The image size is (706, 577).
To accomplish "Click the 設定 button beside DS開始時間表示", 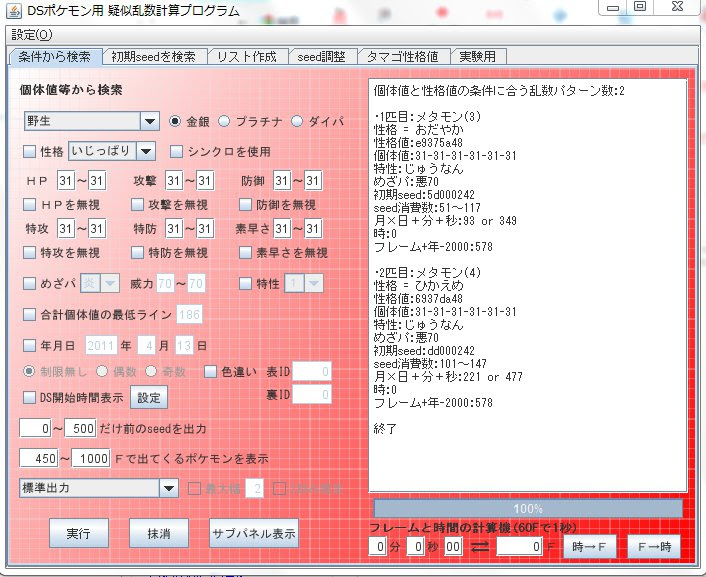I will point(149,397).
